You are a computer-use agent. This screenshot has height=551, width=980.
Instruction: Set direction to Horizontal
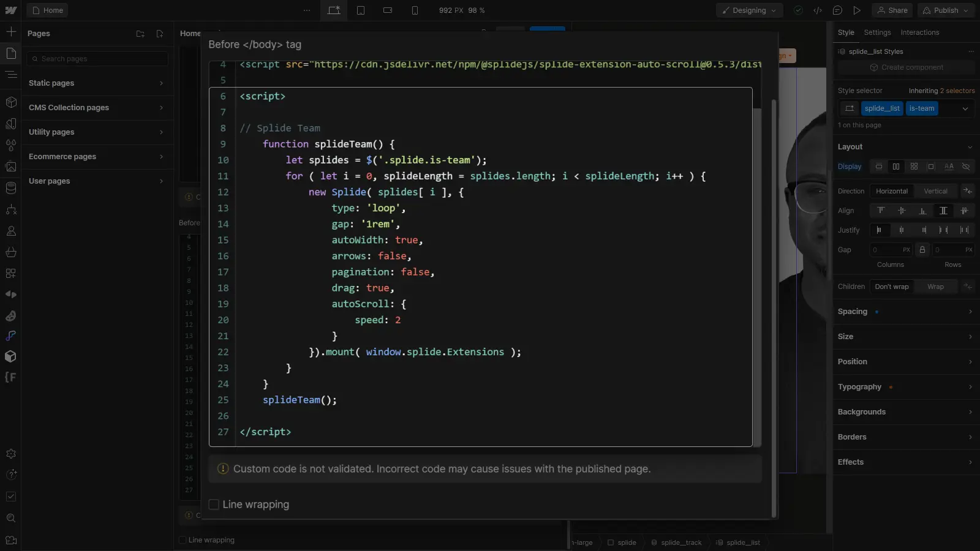(x=892, y=191)
